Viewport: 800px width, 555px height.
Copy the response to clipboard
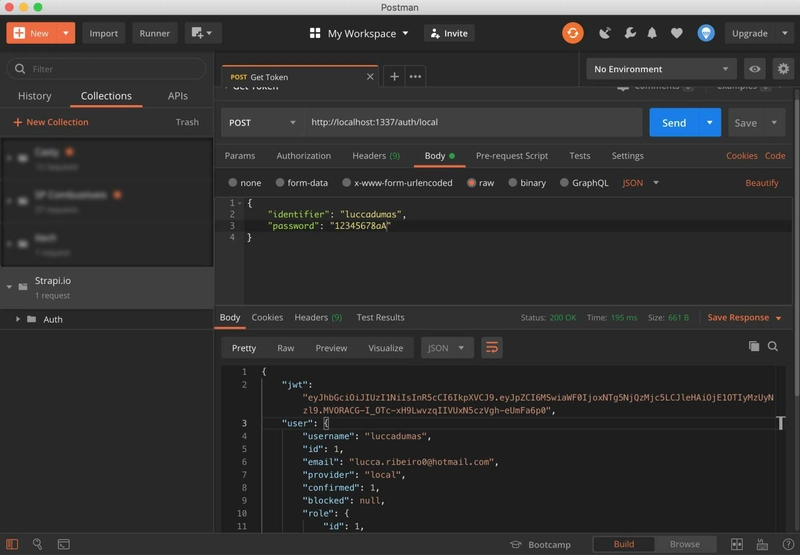(754, 346)
